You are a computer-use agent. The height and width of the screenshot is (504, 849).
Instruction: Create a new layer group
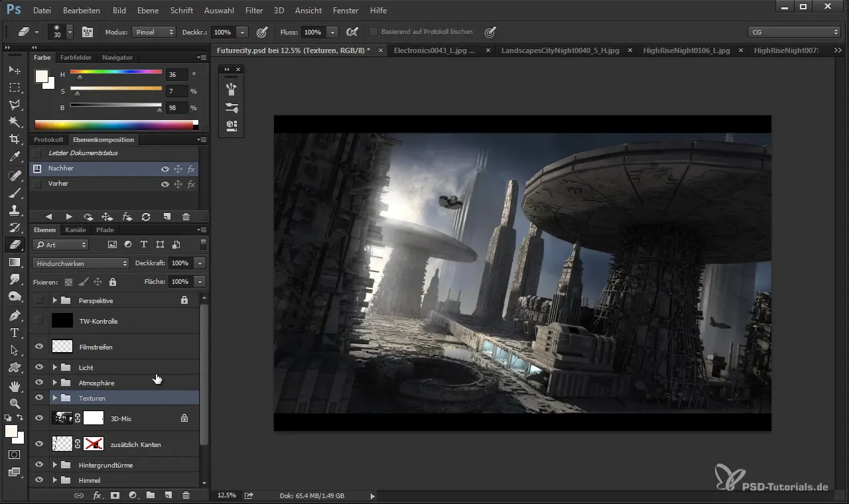(x=151, y=495)
